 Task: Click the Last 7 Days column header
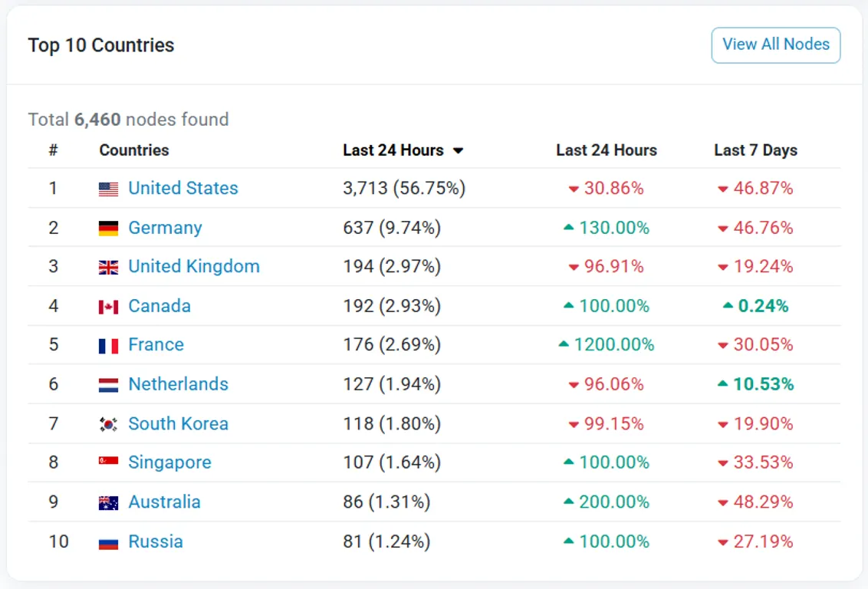(x=755, y=150)
